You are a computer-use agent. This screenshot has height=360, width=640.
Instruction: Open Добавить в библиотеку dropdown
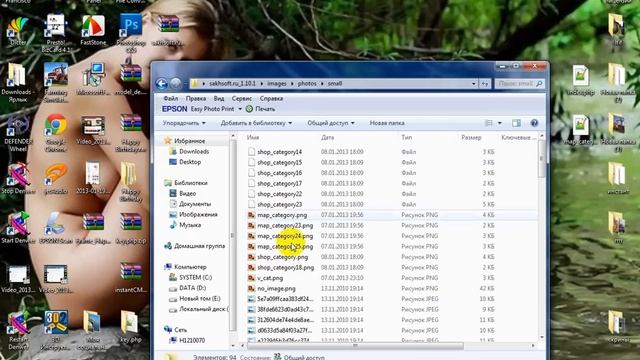pyautogui.click(x=256, y=123)
